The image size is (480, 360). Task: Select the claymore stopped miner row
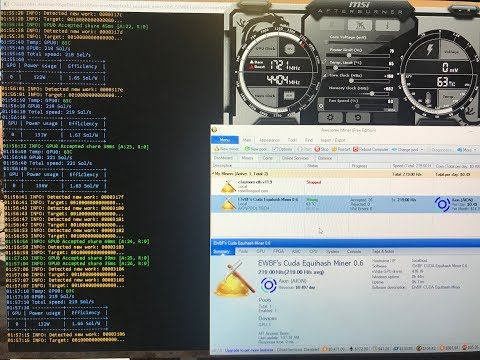345,186
